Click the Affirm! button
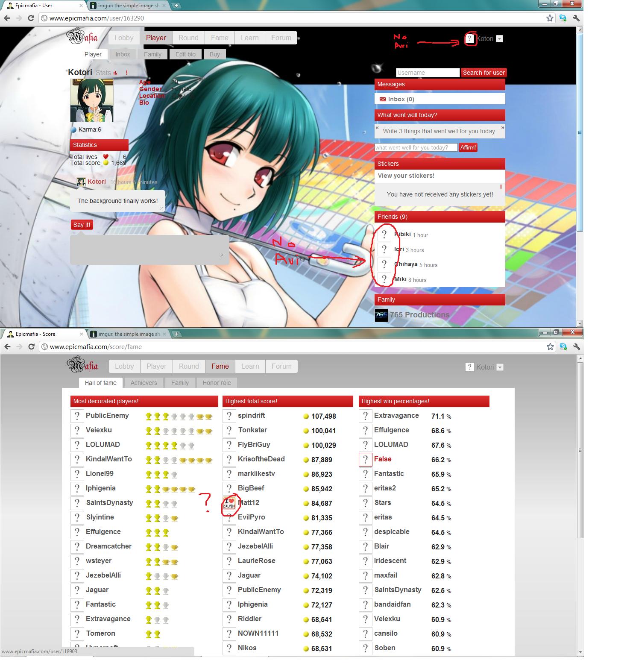The width and height of the screenshot is (627, 672). click(x=468, y=147)
